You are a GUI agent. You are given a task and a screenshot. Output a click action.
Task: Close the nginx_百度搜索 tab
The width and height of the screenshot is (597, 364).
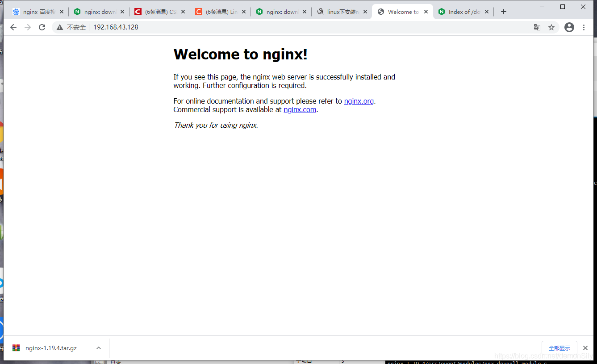click(x=62, y=12)
